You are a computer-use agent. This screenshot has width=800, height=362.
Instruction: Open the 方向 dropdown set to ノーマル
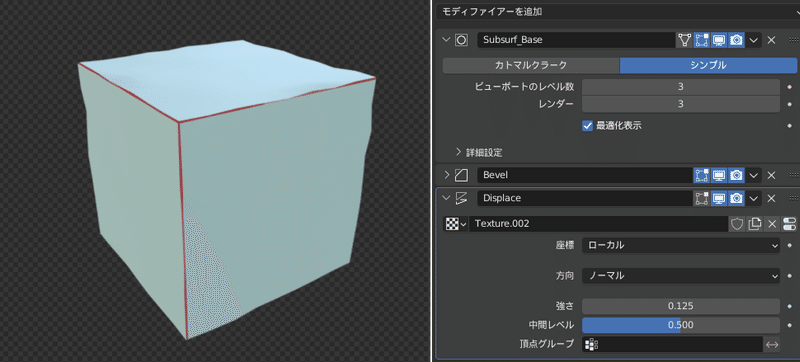[x=681, y=276]
